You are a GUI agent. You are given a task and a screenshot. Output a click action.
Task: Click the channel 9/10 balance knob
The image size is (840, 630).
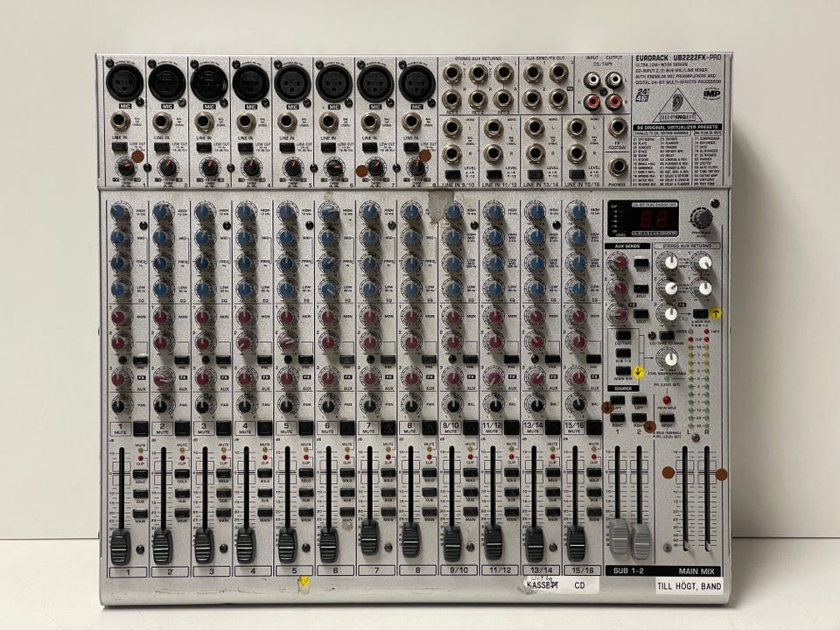point(453,404)
